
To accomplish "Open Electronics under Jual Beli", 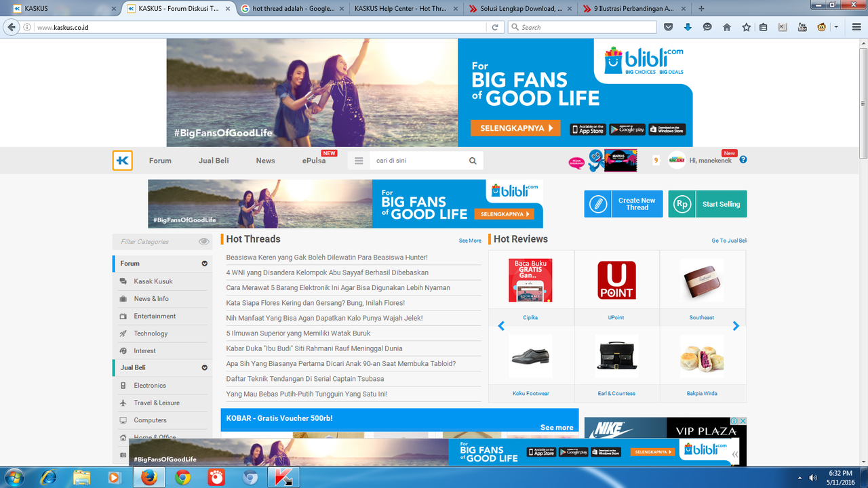I will [150, 386].
